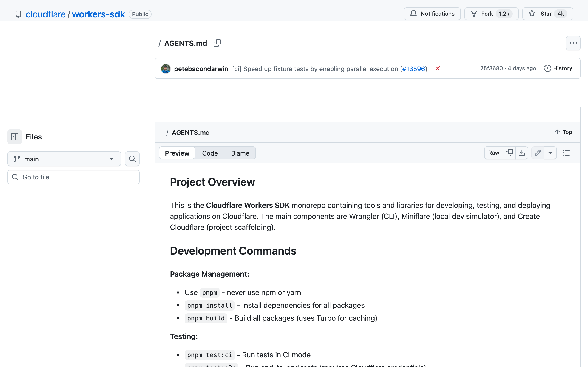This screenshot has height=367, width=588.
Task: Open the more options ellipsis menu
Action: pos(573,43)
